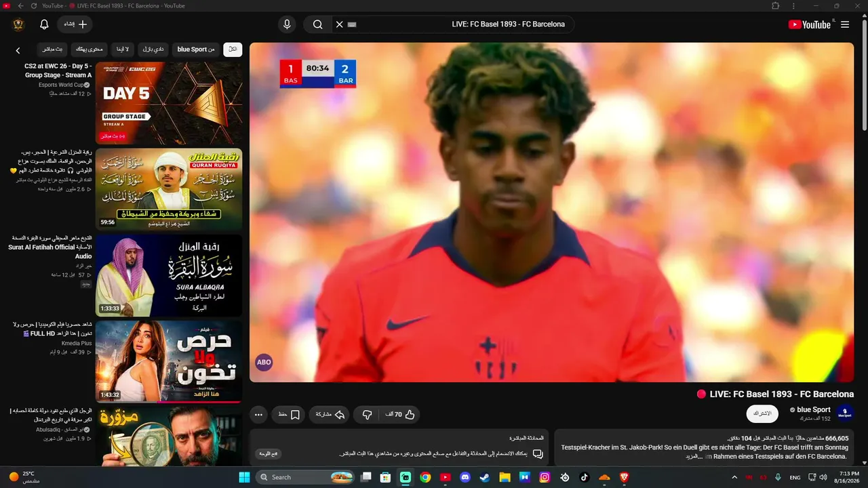Select the 'لا ليغا' filter chip
This screenshot has width=868, height=488.
tap(123, 49)
